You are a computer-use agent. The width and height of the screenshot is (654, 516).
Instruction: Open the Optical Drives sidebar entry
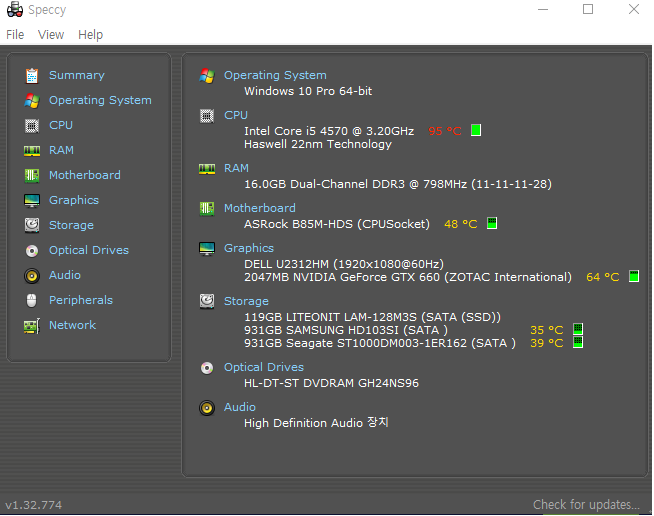point(89,250)
